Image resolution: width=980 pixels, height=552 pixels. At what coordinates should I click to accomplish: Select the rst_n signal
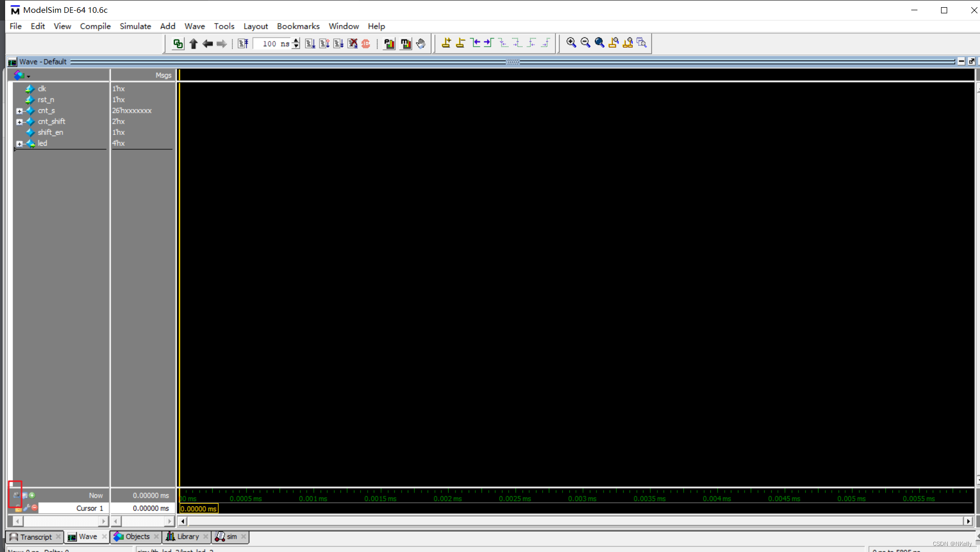tap(46, 100)
